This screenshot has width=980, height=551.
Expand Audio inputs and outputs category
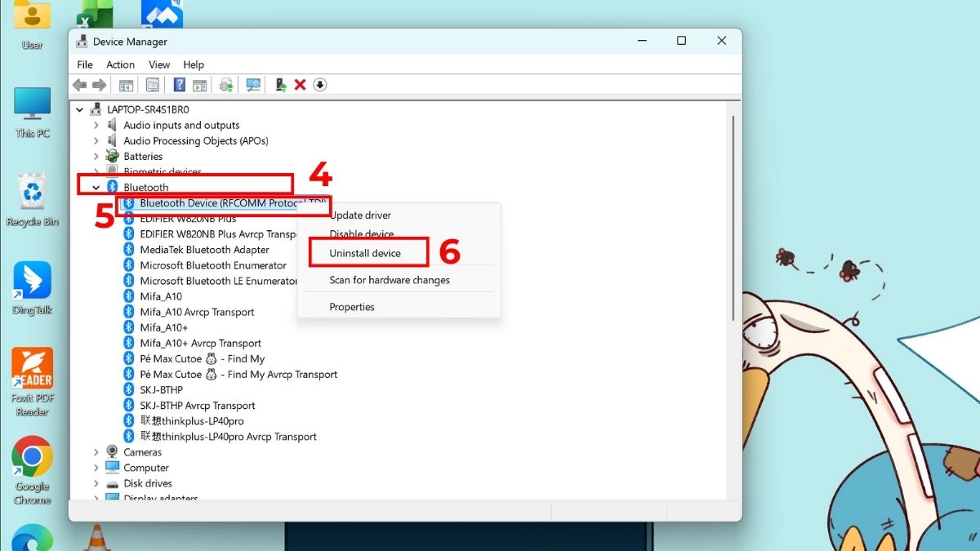tap(96, 125)
